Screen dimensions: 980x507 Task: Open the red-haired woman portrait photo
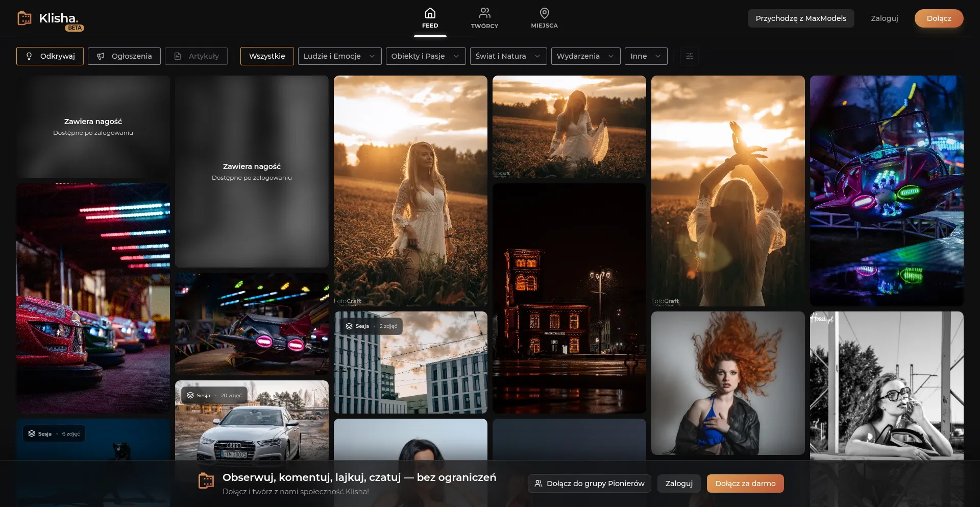728,383
